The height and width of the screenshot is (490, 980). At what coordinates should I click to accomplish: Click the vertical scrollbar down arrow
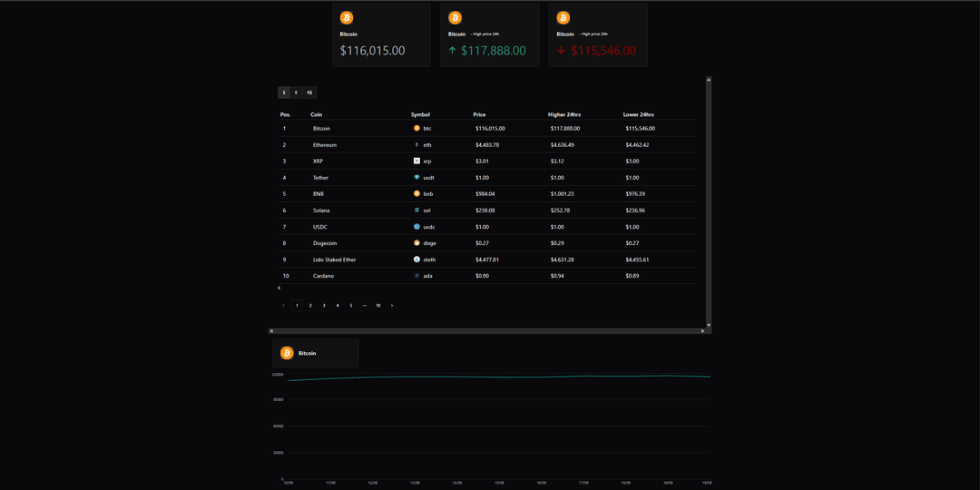[x=709, y=325]
